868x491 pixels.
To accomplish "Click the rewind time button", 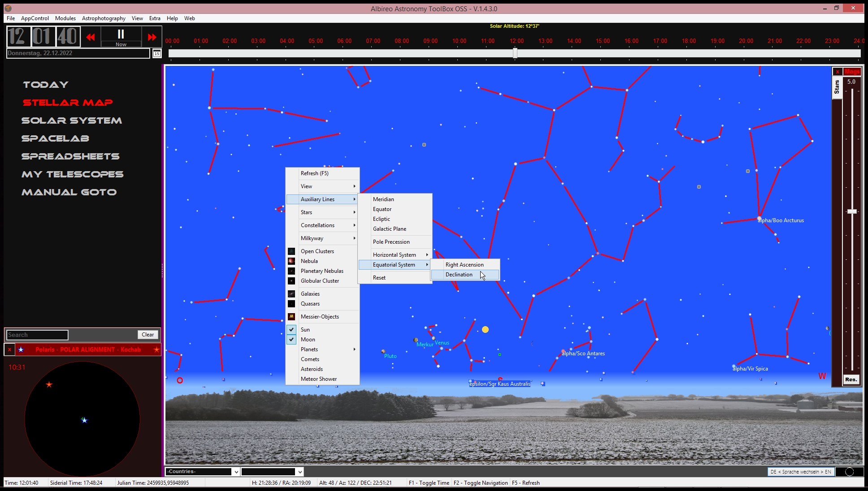I will click(x=91, y=37).
